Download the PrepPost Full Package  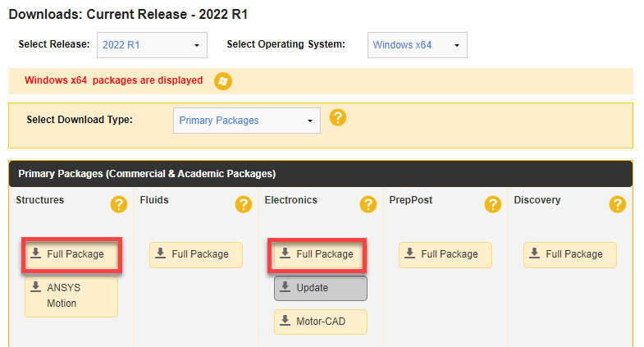tap(445, 255)
